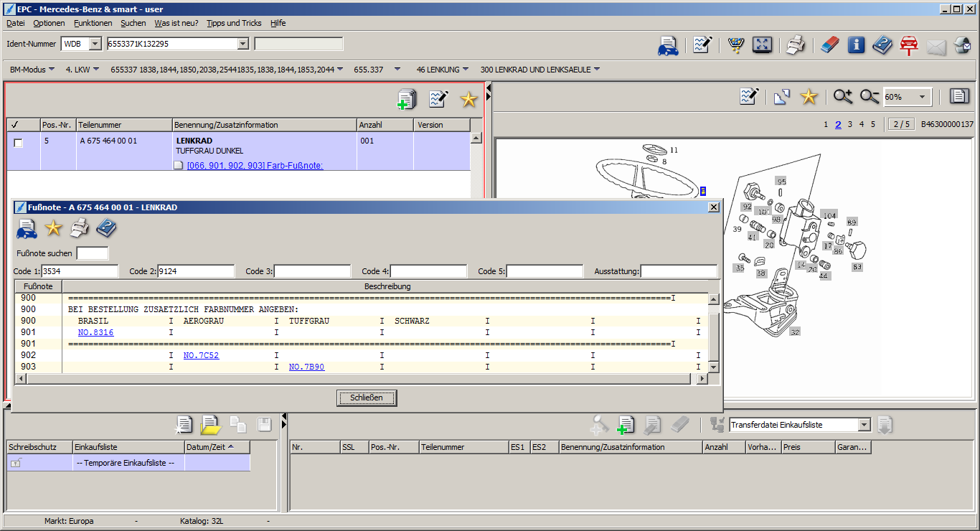Screen dimensions: 980x531
Task: Open the Hilfe menu
Action: [x=278, y=23]
